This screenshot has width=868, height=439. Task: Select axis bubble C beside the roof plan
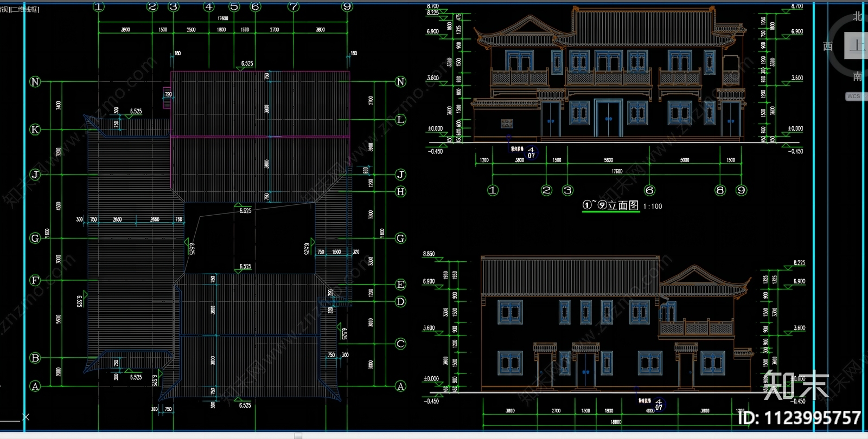pos(400,344)
